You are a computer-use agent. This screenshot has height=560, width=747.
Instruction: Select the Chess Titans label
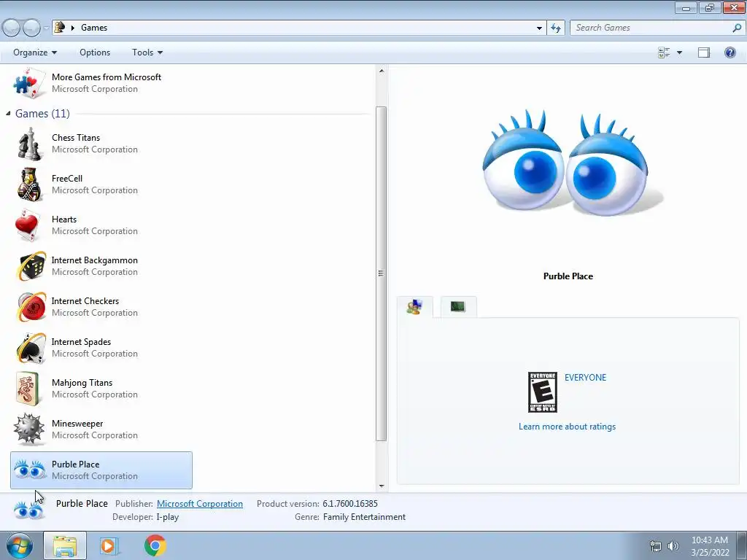click(76, 138)
